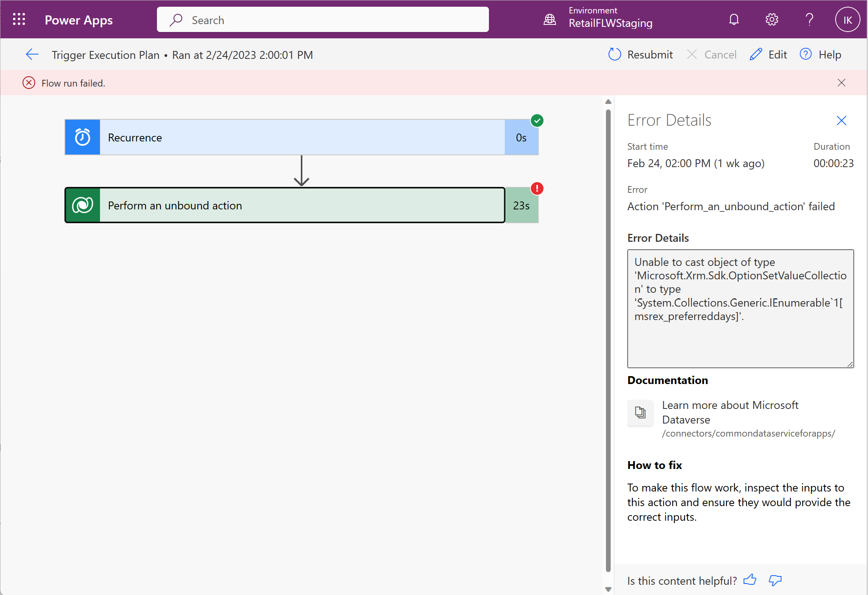Dismiss the flow run failed banner
Image resolution: width=868 pixels, height=595 pixels.
pyautogui.click(x=842, y=82)
